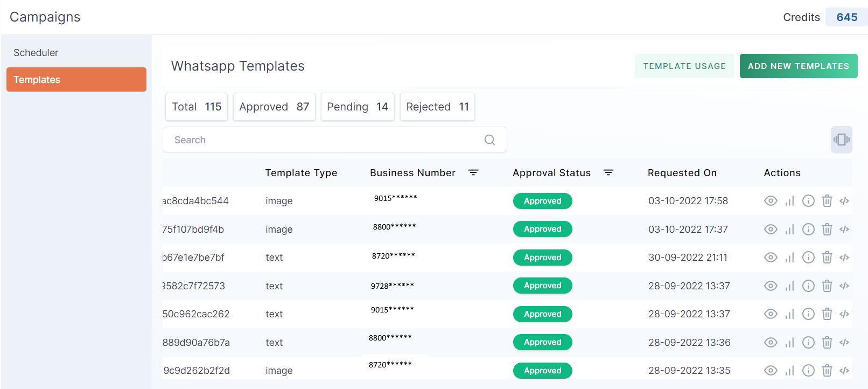
Task: View template in ac8cda4bc544 row
Action: pos(771,201)
